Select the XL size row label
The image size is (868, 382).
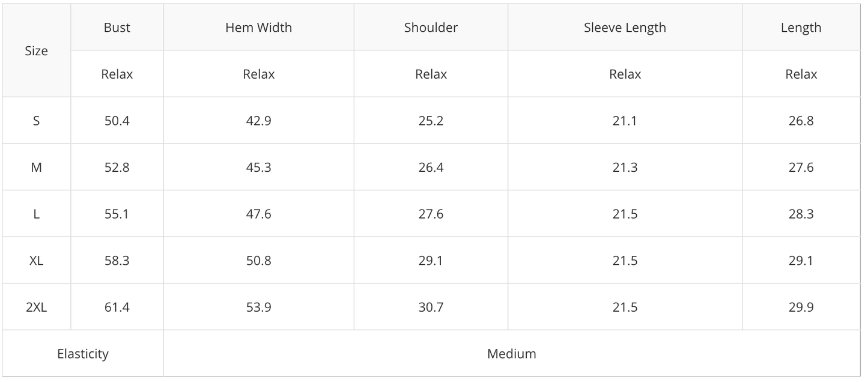36,261
